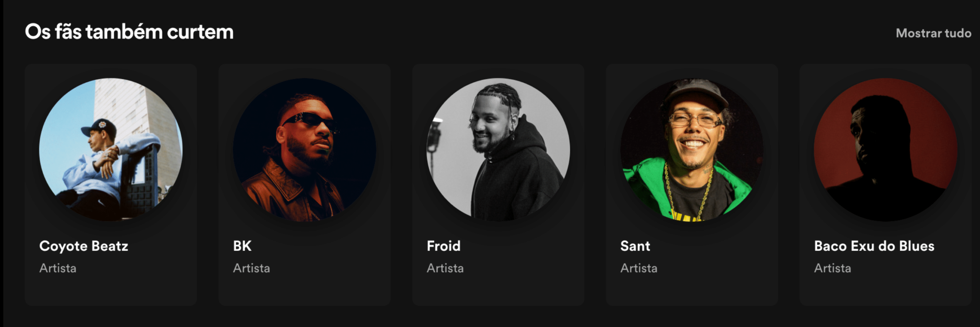Click the Coyote Beatz name label

(x=84, y=246)
